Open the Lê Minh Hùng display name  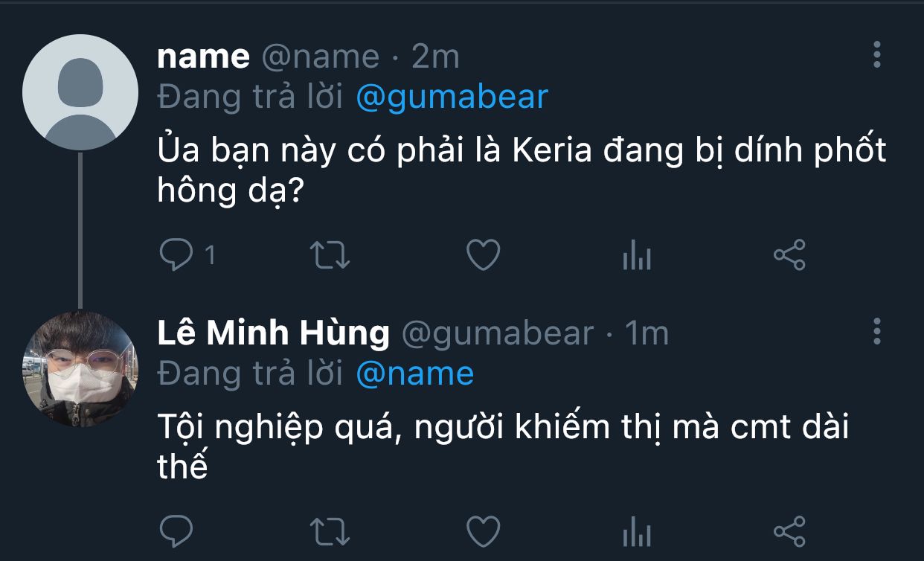coord(274,333)
